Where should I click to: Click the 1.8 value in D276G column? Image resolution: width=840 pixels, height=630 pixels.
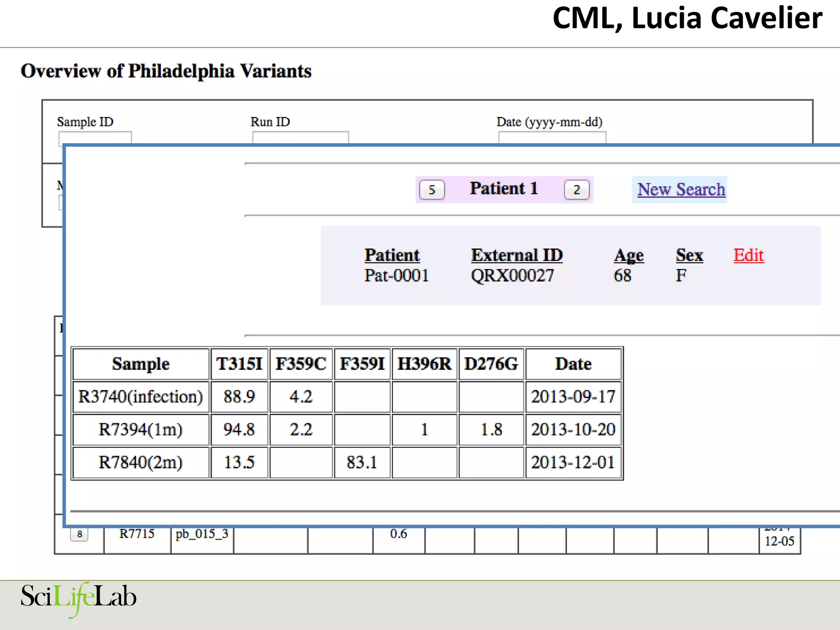(x=491, y=430)
